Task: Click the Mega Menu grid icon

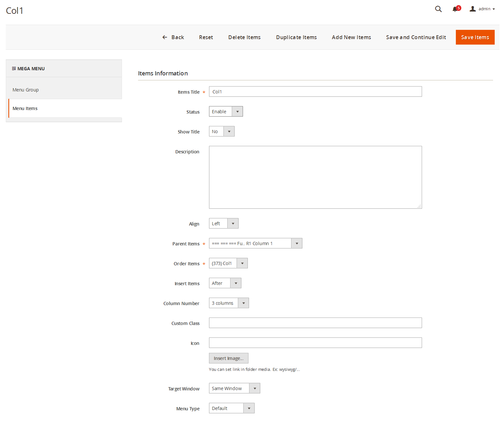Action: (14, 69)
